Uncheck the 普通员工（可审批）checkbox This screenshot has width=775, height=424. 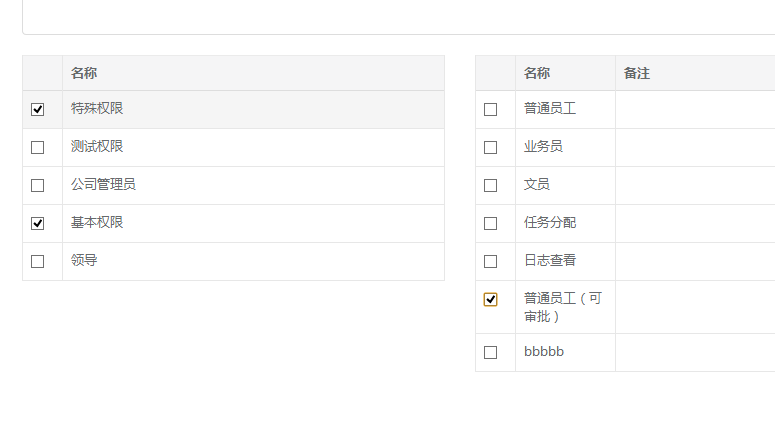pos(490,299)
